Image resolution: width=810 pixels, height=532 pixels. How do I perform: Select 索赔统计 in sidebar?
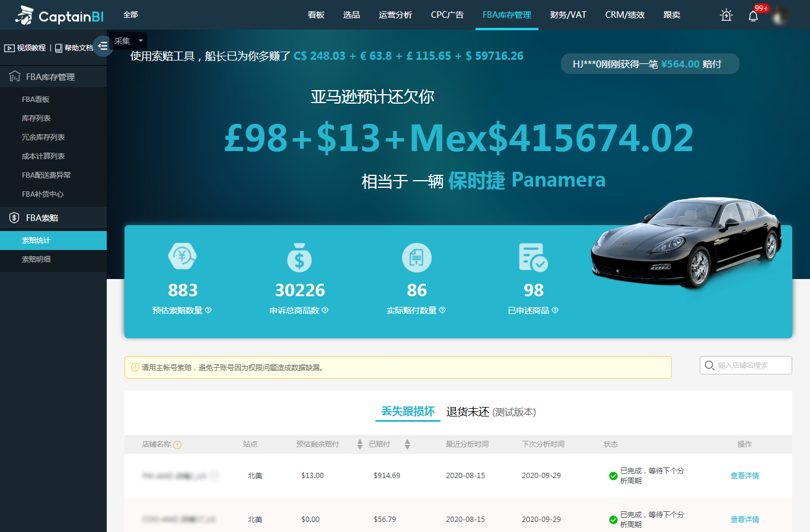[x=53, y=241]
